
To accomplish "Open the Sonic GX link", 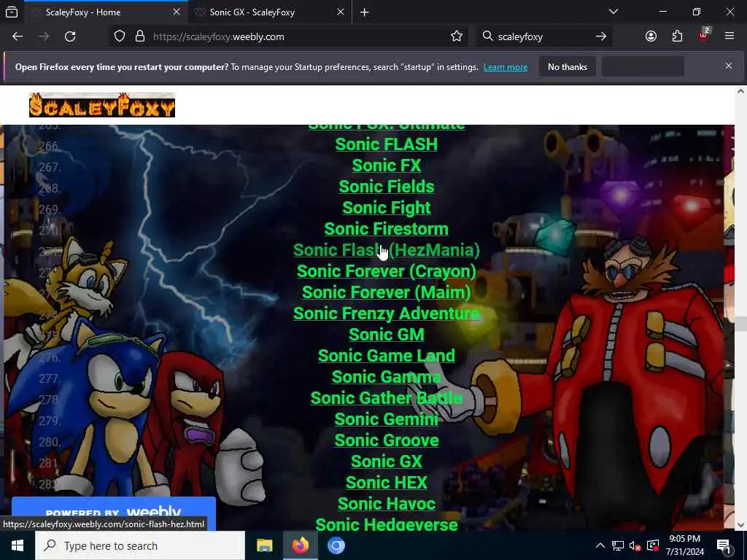I will pos(387,461).
